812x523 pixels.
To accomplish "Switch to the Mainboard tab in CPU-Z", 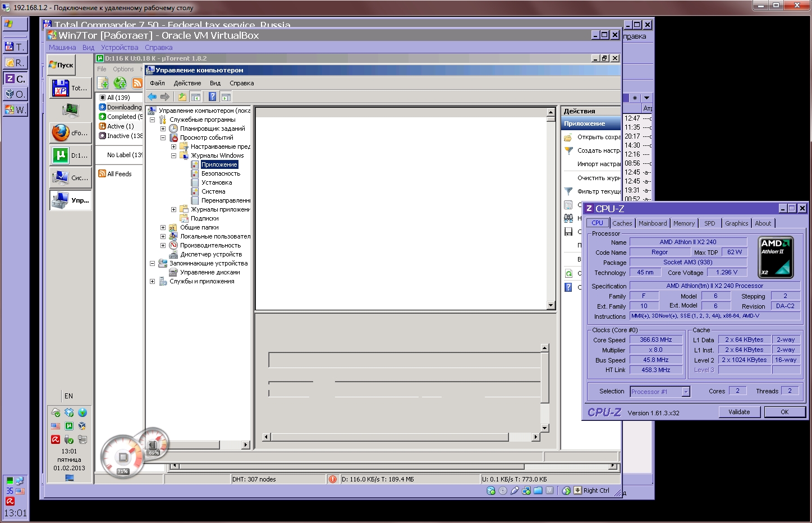I will pyautogui.click(x=653, y=223).
